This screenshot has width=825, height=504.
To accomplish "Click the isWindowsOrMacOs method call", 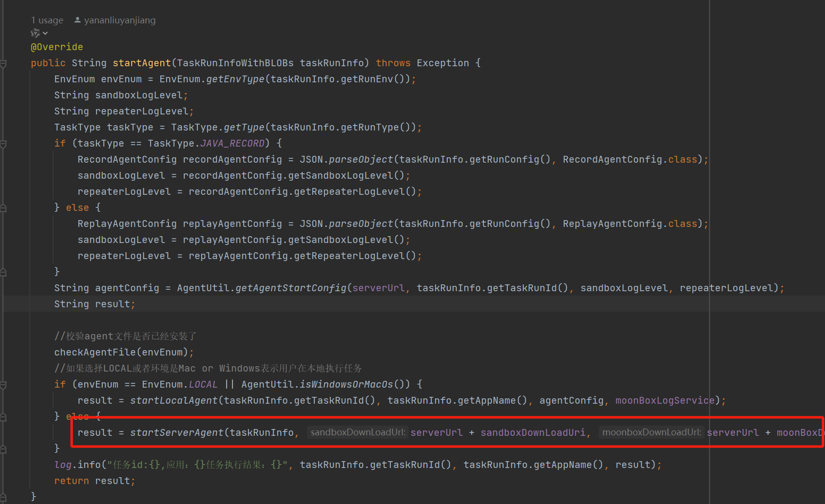I will coord(346,385).
